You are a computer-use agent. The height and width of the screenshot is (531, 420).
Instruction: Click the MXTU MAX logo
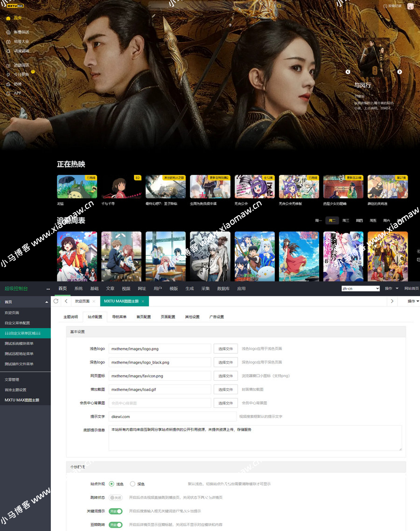tap(14, 6)
